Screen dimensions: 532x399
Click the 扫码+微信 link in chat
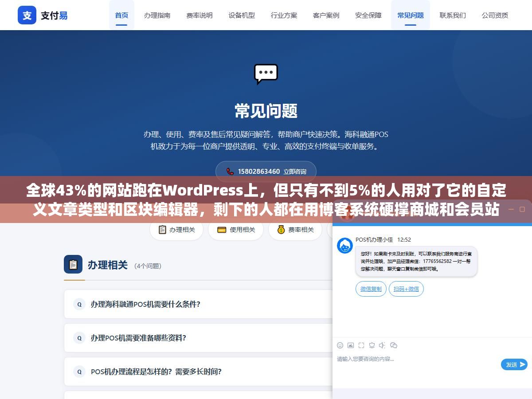407,289
